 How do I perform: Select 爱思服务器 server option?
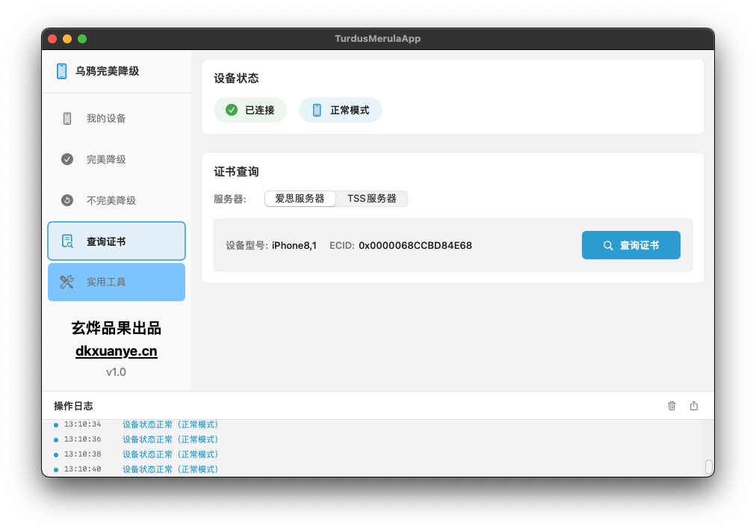point(300,199)
